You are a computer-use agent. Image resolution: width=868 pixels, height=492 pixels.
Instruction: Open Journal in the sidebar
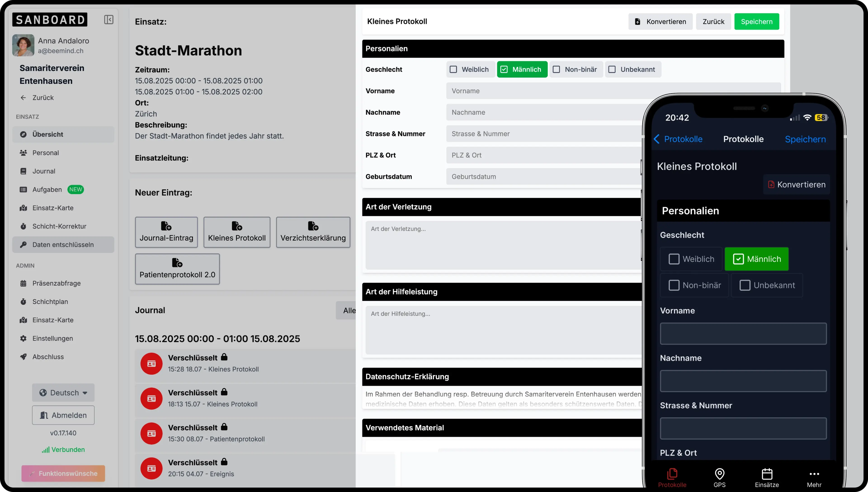pos(63,171)
